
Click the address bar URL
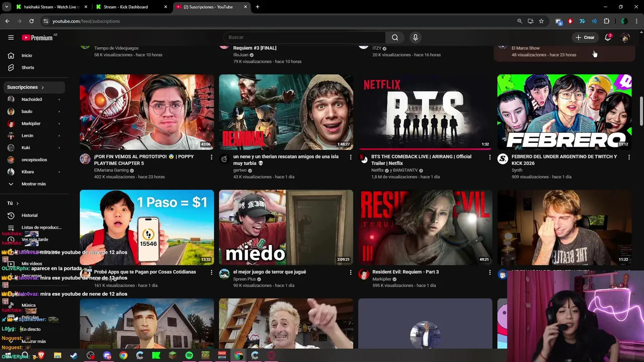[x=86, y=21]
